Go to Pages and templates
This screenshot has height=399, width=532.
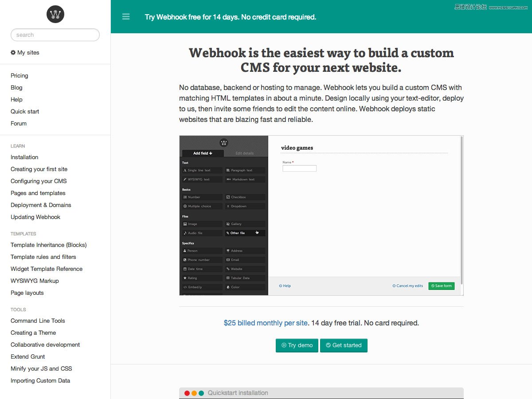point(38,193)
